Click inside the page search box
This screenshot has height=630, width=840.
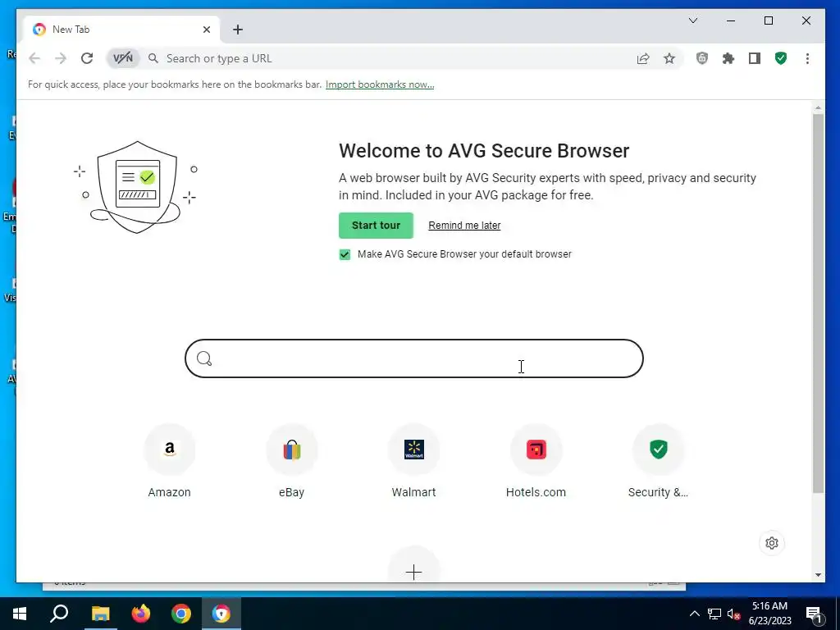pos(414,358)
